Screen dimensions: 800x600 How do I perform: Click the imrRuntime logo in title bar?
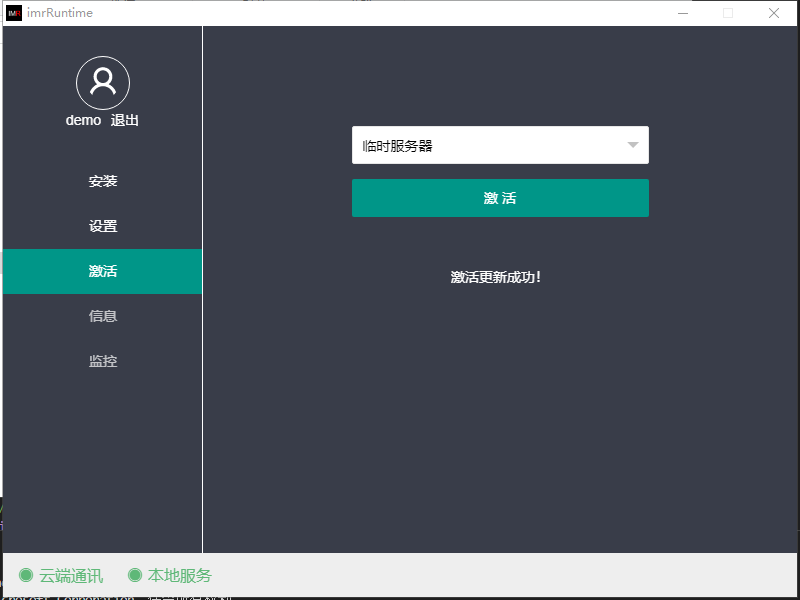tap(14, 13)
